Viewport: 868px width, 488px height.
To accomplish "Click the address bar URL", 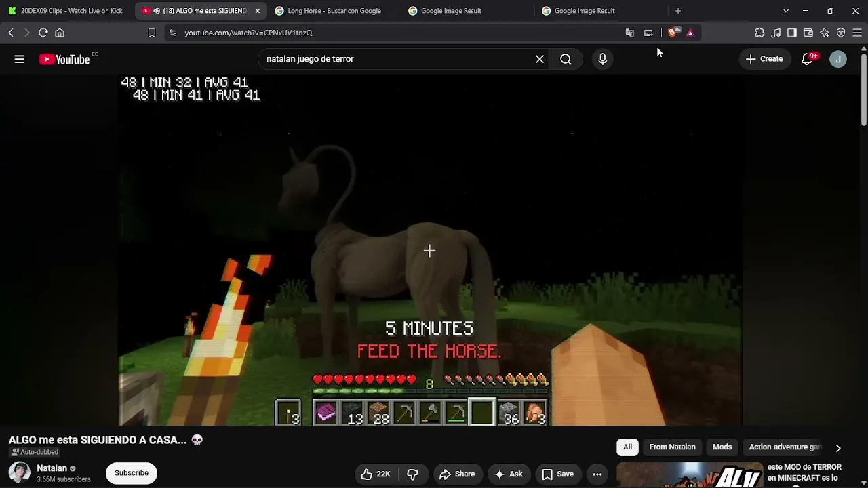I will tap(248, 33).
